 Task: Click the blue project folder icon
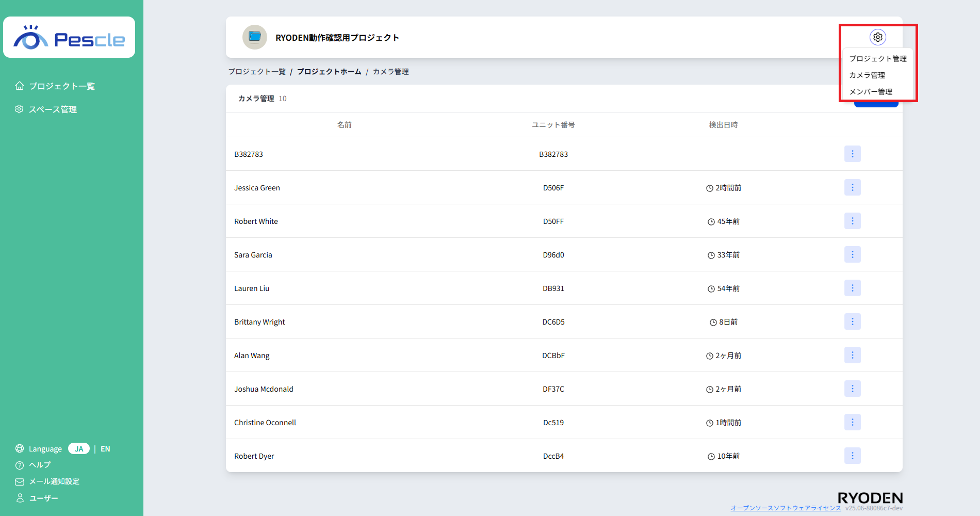pos(255,37)
